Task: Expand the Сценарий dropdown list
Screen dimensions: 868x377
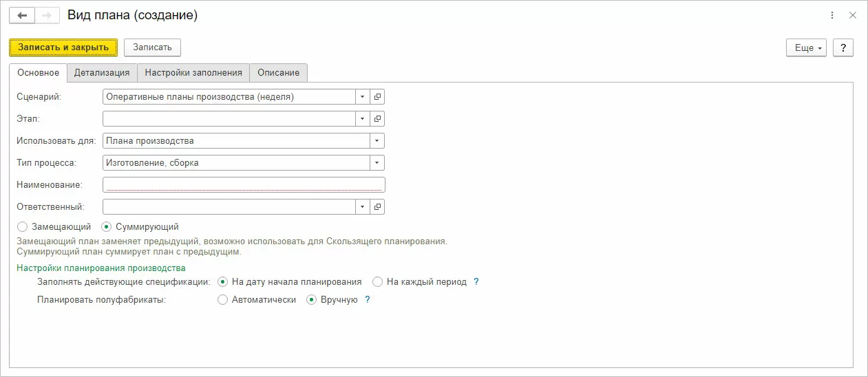Action: pyautogui.click(x=363, y=97)
